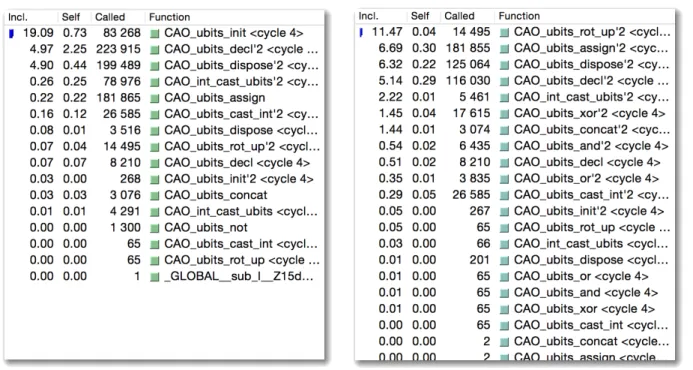Viewport: 693px width, 370px height.
Task: Click green icon of CAO_ubits_cast_int'2 in left panel
Action: pos(155,115)
